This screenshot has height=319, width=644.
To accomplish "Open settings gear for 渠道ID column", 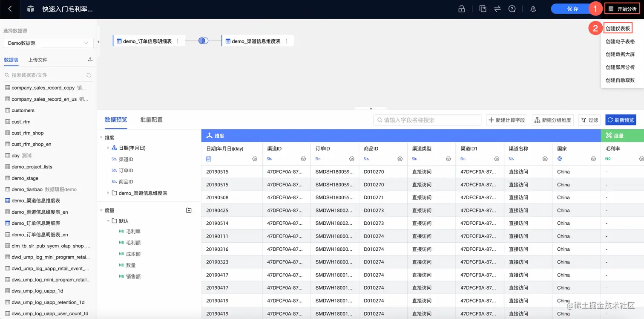I will [303, 159].
